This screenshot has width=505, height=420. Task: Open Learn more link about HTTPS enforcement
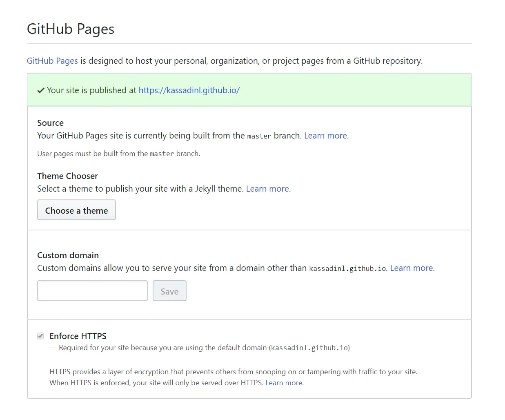tap(284, 383)
